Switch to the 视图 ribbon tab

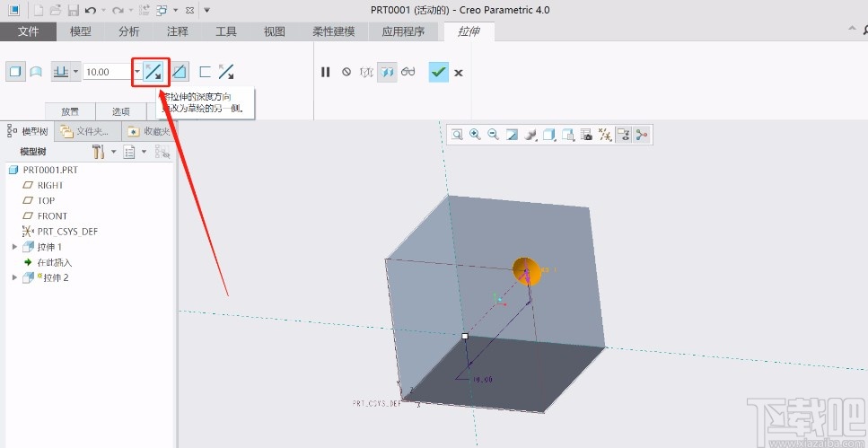275,31
